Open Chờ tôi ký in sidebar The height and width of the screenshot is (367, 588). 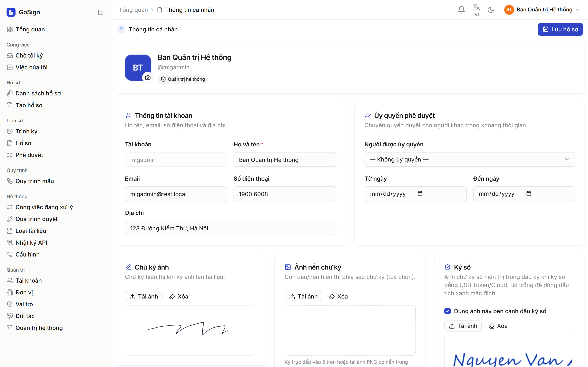pyautogui.click(x=29, y=56)
